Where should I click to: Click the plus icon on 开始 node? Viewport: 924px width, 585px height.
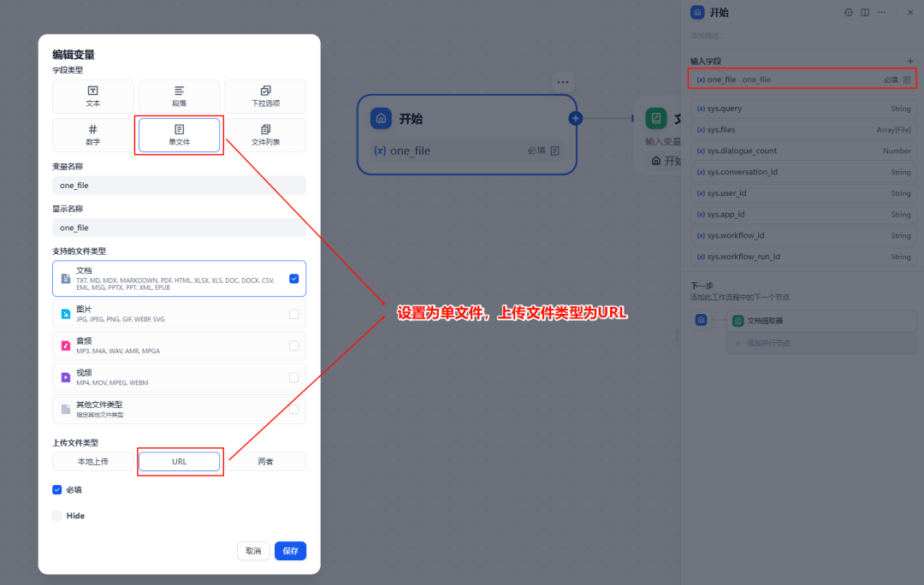575,118
